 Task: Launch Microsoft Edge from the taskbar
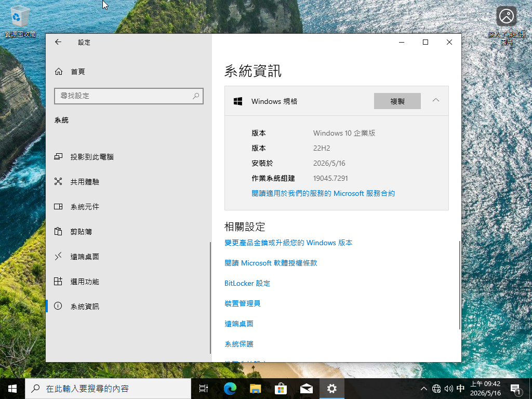pyautogui.click(x=230, y=389)
